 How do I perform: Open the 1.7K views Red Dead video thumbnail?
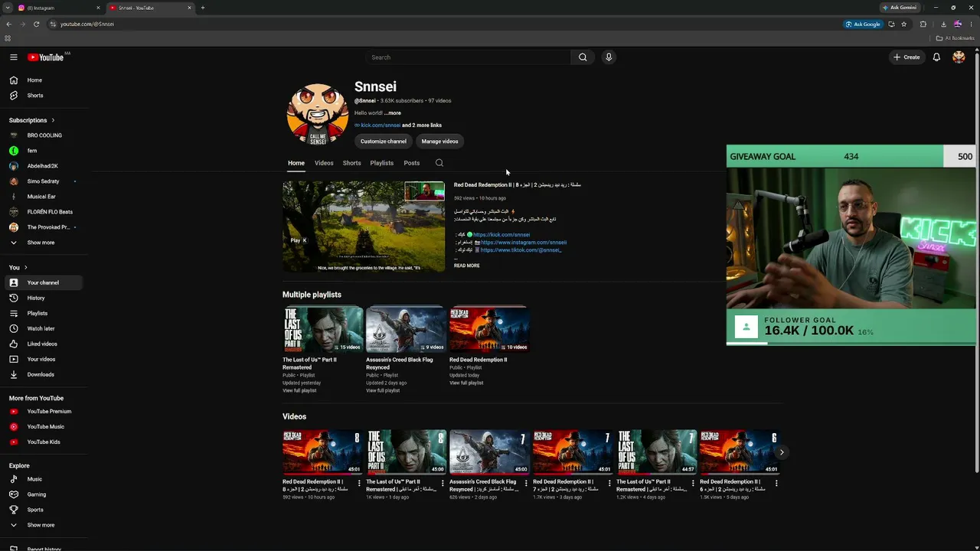[x=573, y=452]
